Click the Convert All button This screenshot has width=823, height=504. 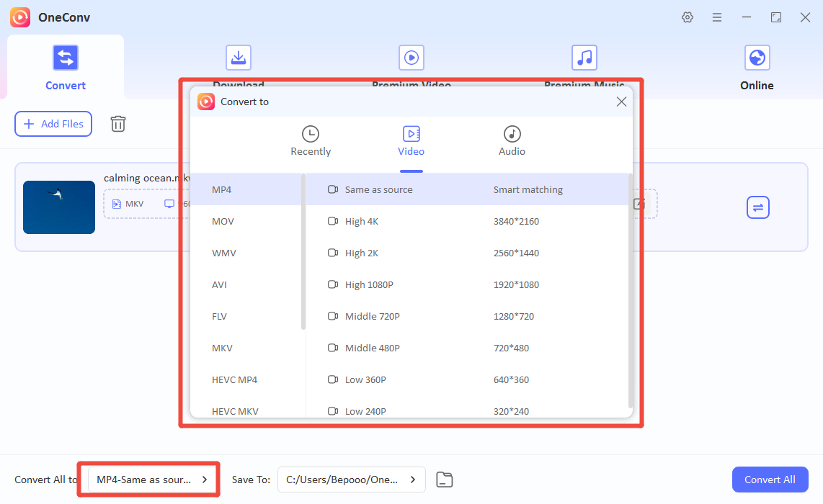coord(770,479)
